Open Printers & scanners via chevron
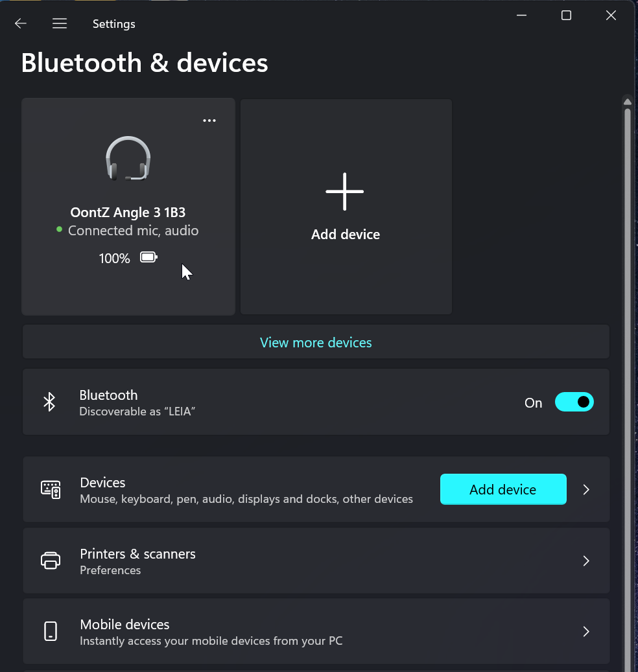This screenshot has height=672, width=638. (x=586, y=561)
